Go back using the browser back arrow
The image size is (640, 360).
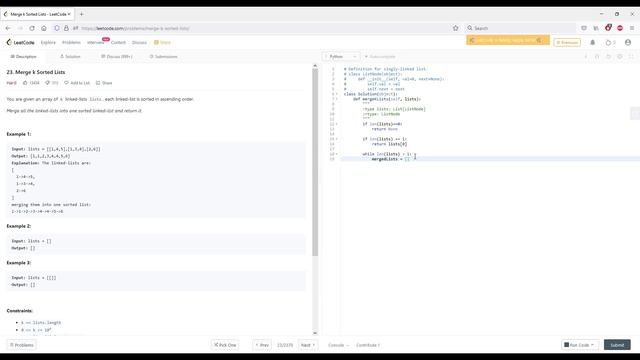[8, 28]
